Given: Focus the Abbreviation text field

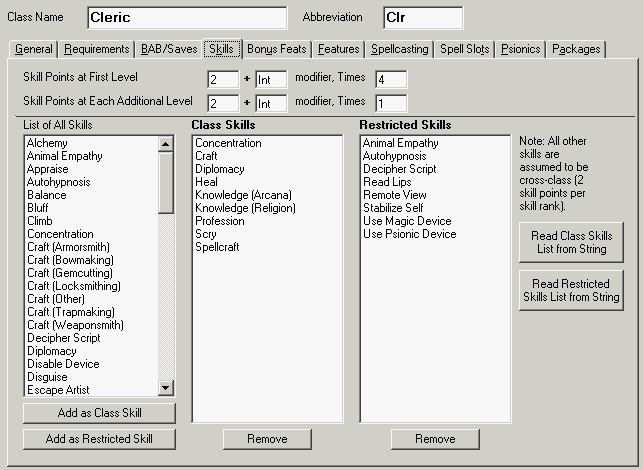Looking at the screenshot, I should 423,18.
